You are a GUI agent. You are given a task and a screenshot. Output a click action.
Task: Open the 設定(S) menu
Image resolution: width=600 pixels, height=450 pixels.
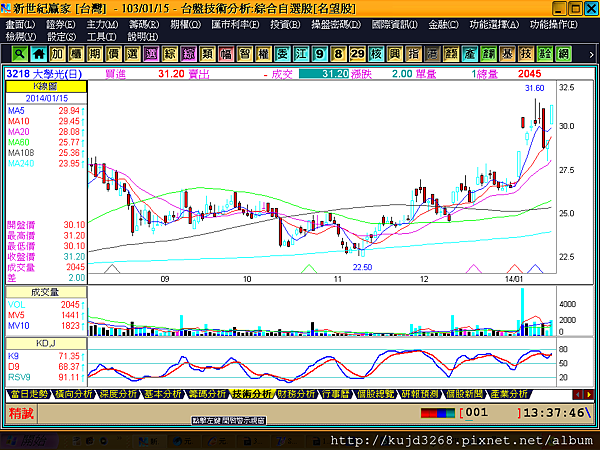62,37
